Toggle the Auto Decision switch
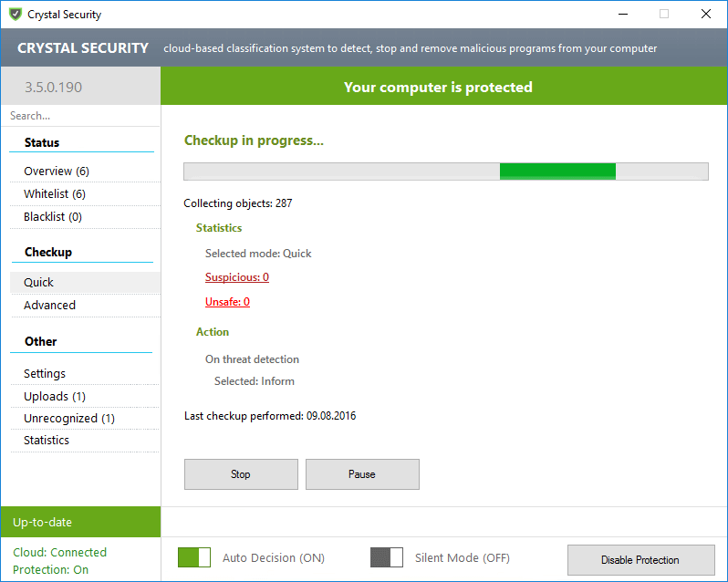This screenshot has width=728, height=582. click(x=194, y=557)
